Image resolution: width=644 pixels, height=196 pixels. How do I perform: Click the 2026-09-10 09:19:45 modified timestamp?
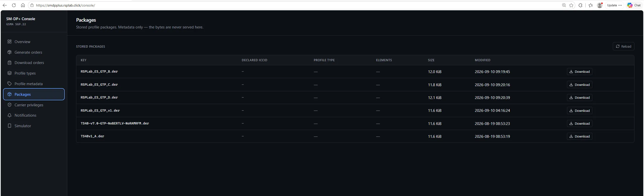(492, 72)
